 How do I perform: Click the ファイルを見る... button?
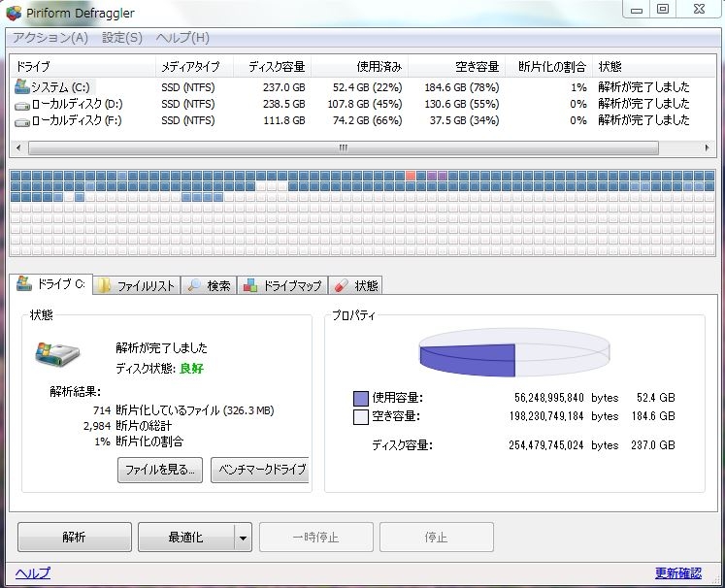tap(160, 470)
